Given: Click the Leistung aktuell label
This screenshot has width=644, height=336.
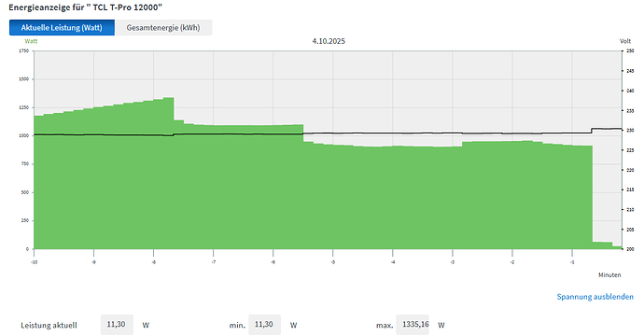Looking at the screenshot, I should coord(49,326).
